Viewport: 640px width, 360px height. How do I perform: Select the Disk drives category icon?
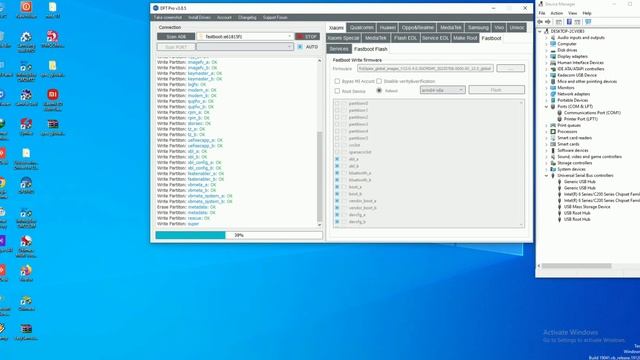pyautogui.click(x=553, y=50)
